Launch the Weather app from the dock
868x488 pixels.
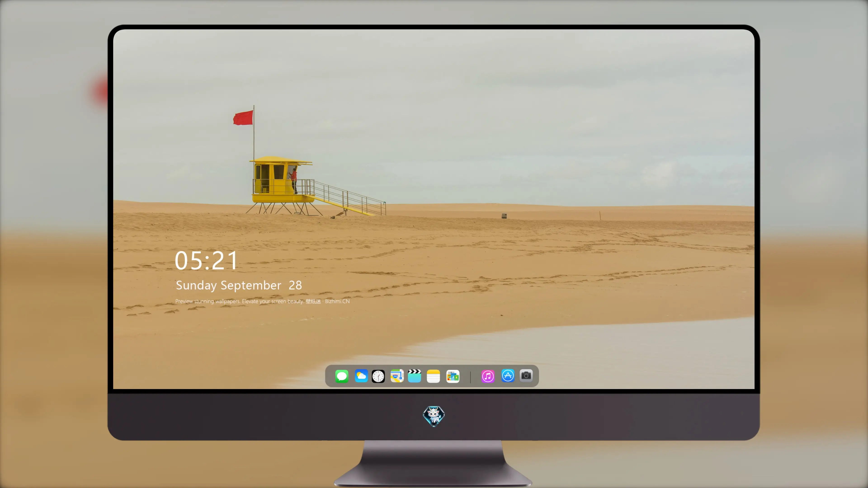point(361,376)
